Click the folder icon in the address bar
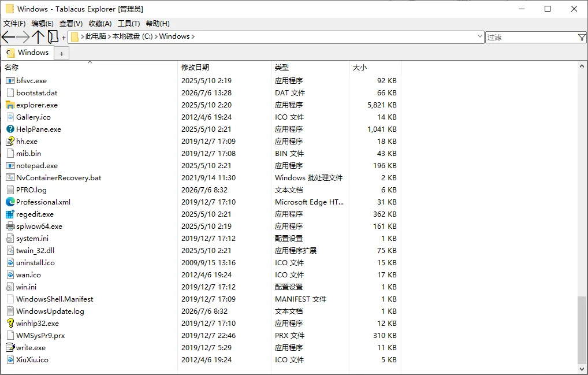Viewport: 588px width, 375px height. (75, 37)
